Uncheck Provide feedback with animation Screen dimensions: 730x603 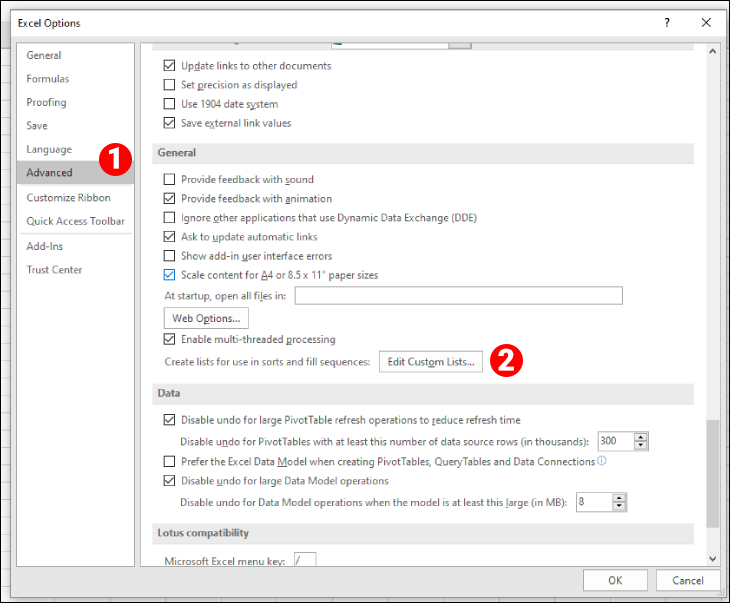pyautogui.click(x=169, y=199)
